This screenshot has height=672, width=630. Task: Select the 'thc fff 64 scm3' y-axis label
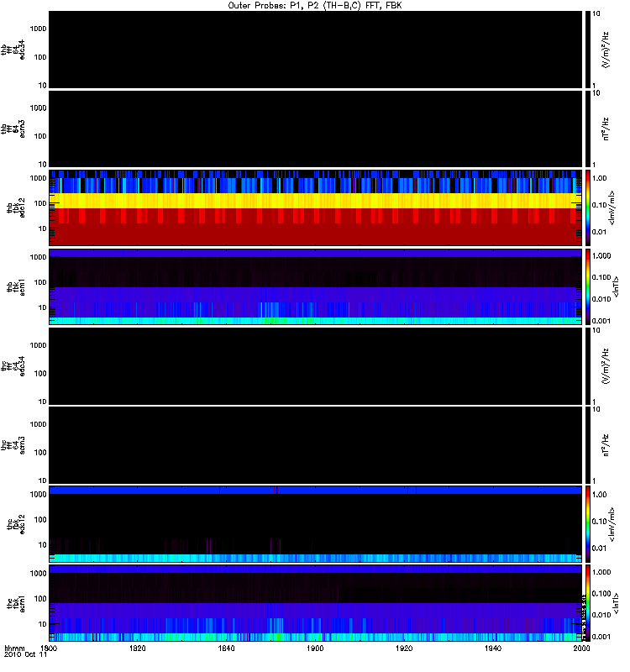pos(13,445)
